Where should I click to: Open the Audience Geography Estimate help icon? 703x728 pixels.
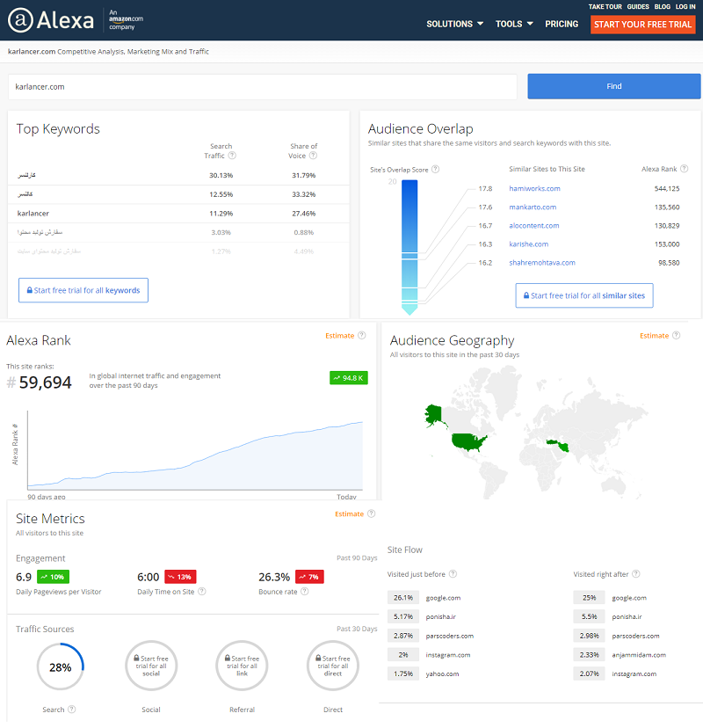click(676, 335)
